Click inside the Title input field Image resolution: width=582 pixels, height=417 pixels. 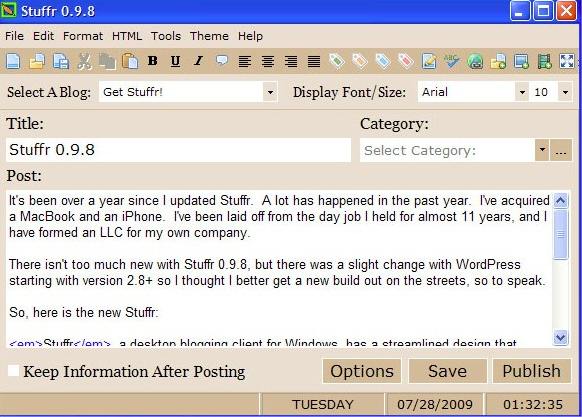click(179, 150)
